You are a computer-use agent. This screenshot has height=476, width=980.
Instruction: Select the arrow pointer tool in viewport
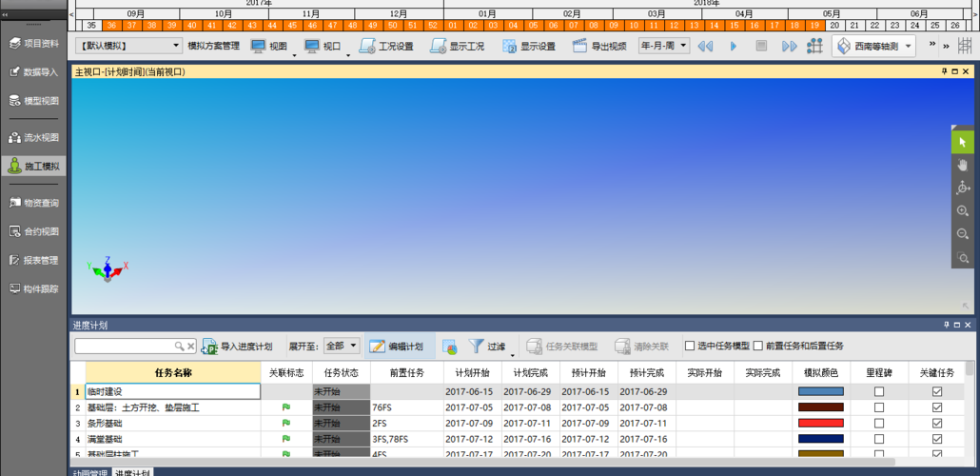(x=963, y=142)
